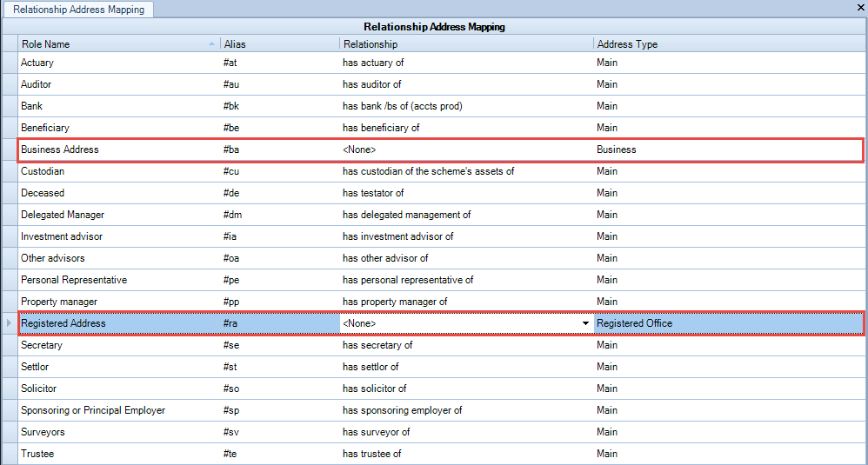This screenshot has height=465, width=868.
Task: Select the Investment advisor role cell
Action: click(x=118, y=236)
